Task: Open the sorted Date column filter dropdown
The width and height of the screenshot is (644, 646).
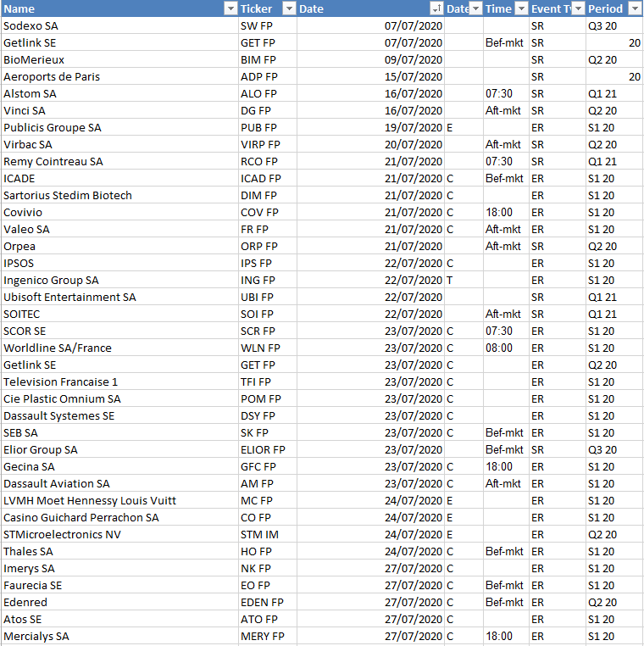Action: tap(436, 8)
